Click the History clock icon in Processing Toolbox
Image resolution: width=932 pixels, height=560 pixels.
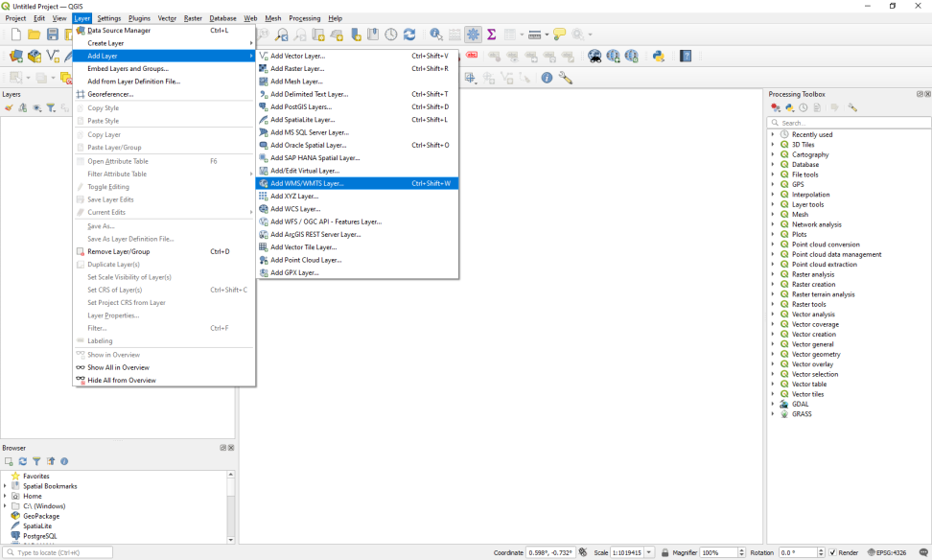[x=803, y=107]
